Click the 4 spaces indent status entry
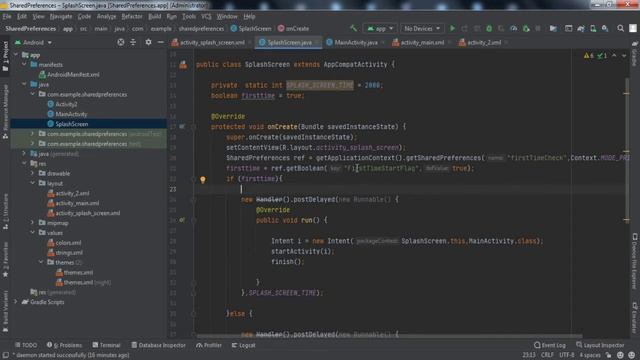 pyautogui.click(x=590, y=355)
